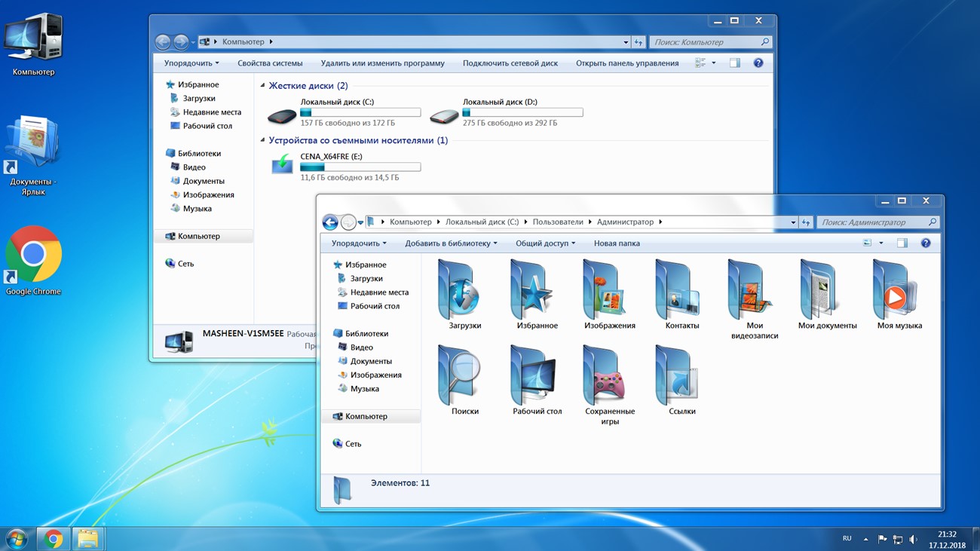980x551 pixels.
Task: Click the Новая папка button
Action: (x=617, y=243)
